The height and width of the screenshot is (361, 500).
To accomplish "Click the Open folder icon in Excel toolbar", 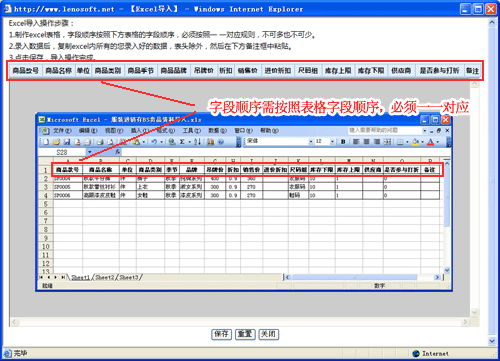I will [56, 142].
